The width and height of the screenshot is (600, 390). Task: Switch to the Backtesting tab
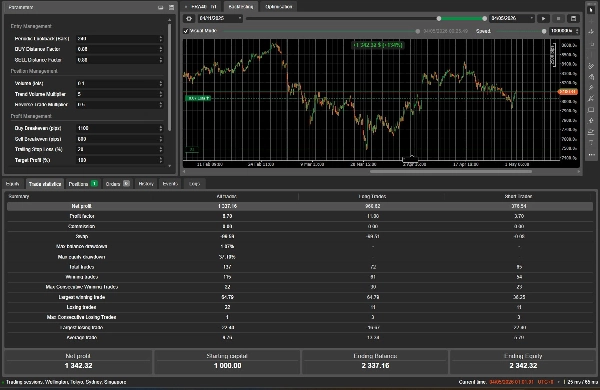pos(241,7)
